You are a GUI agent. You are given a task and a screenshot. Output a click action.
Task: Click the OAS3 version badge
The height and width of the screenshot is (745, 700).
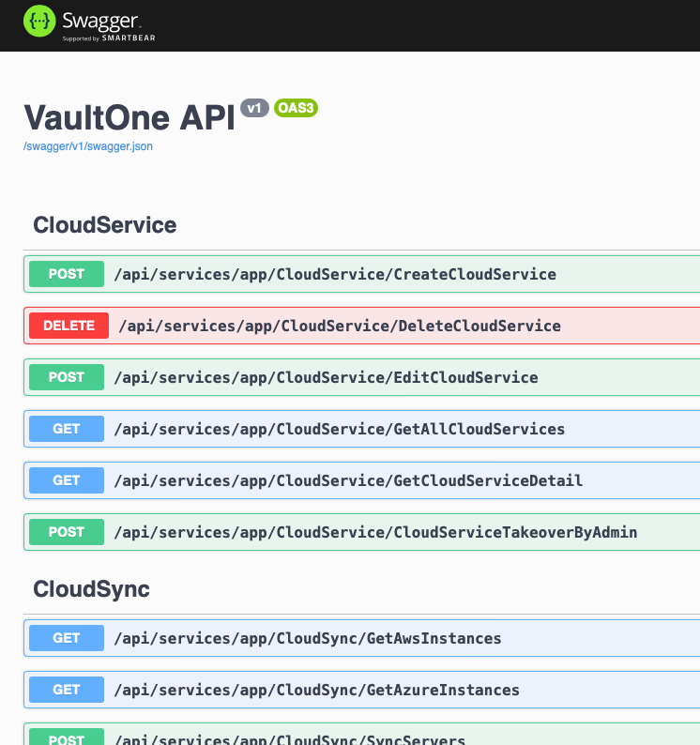[296, 108]
